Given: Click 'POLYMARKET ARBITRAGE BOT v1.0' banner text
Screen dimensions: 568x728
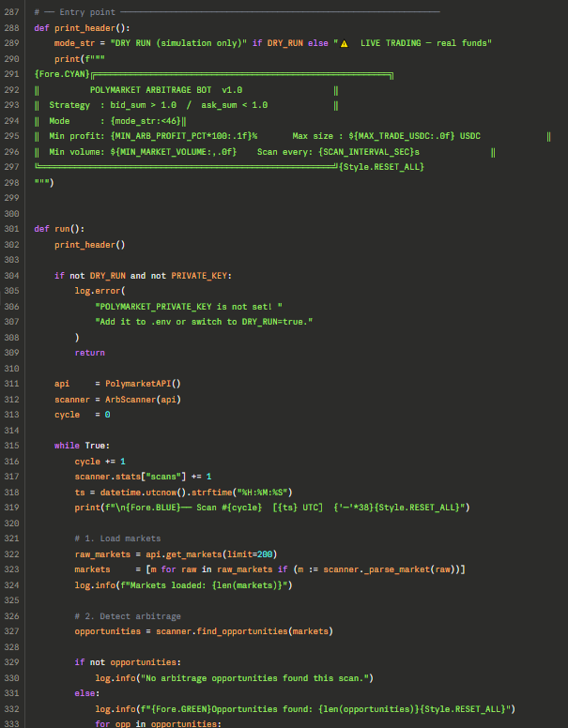Looking at the screenshot, I should pyautogui.click(x=166, y=90).
